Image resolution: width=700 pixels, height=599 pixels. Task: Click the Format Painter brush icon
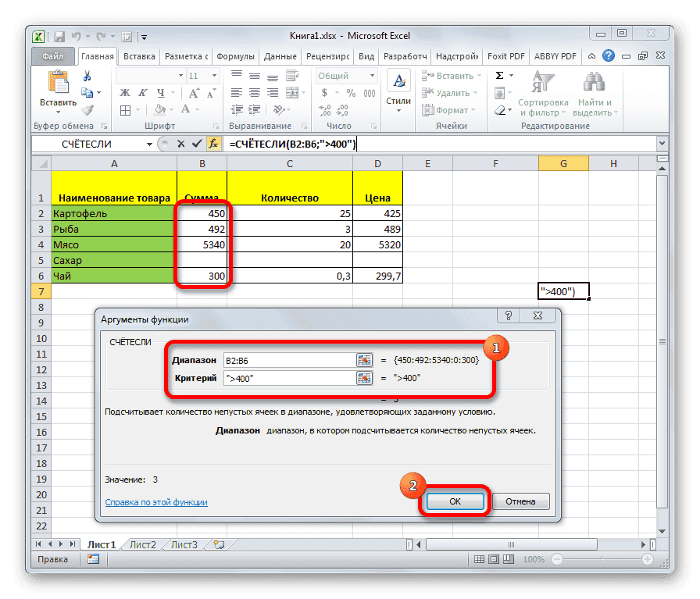[x=88, y=110]
